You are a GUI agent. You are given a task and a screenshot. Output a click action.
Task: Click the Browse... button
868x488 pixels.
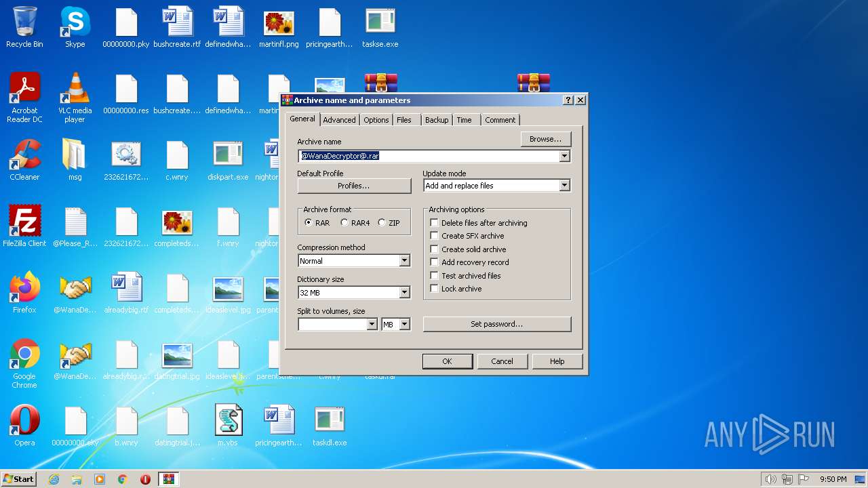(546, 139)
